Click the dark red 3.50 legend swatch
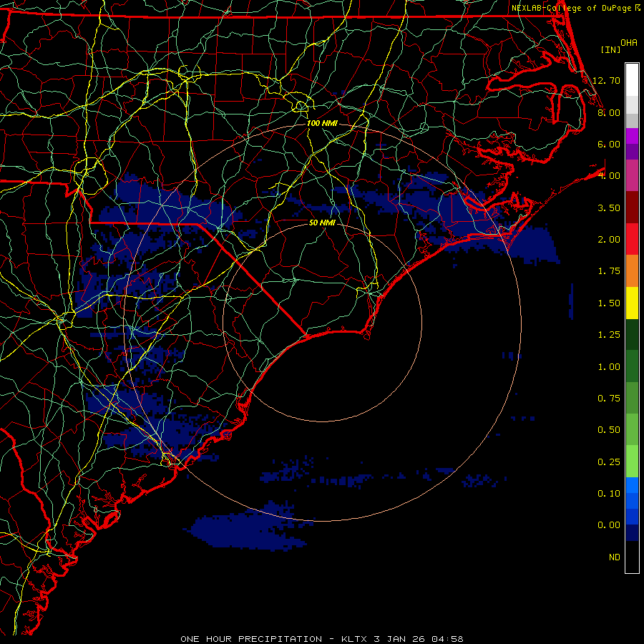This screenshot has height=644, width=644. pos(632,208)
